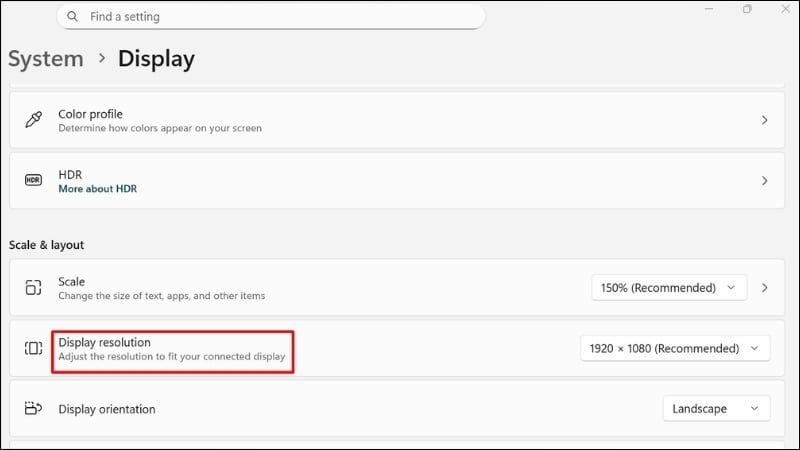Image resolution: width=800 pixels, height=450 pixels.
Task: Click the Display orientation icon
Action: (33, 408)
